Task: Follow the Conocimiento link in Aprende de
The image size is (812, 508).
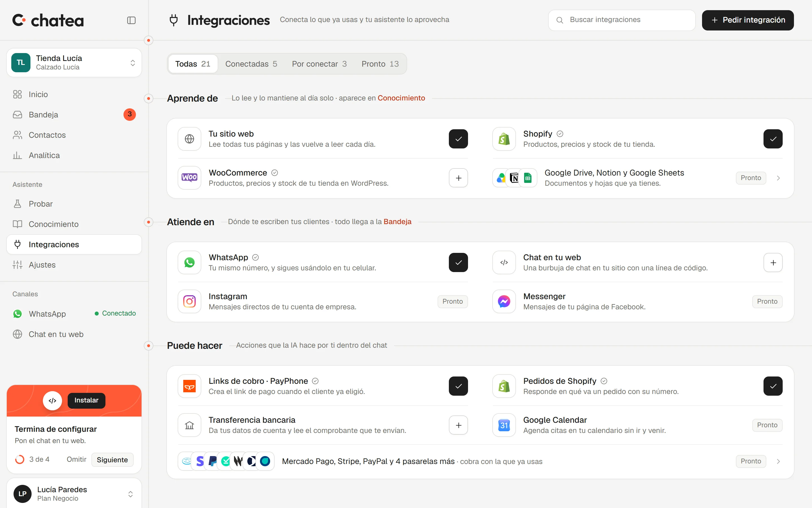Action: click(401, 98)
